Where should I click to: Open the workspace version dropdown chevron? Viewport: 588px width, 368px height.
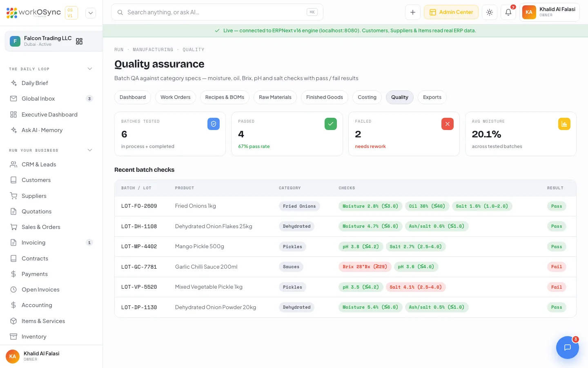(91, 13)
